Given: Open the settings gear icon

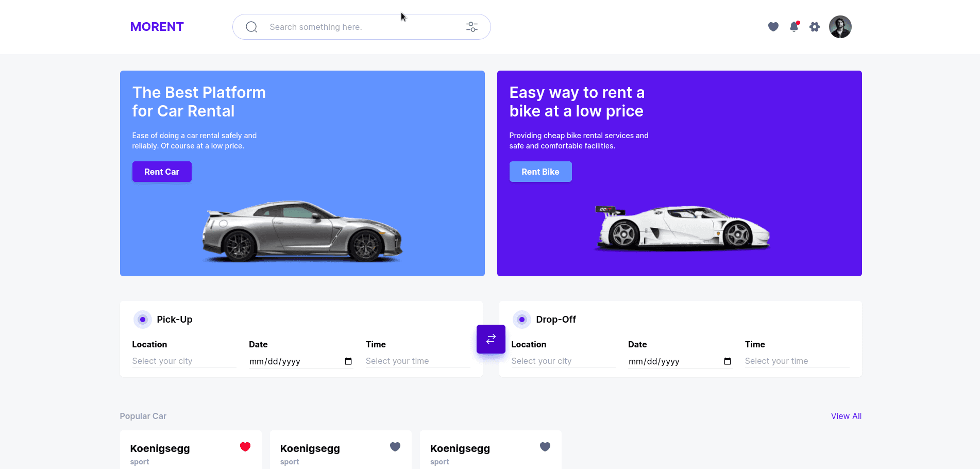Looking at the screenshot, I should coord(815,27).
